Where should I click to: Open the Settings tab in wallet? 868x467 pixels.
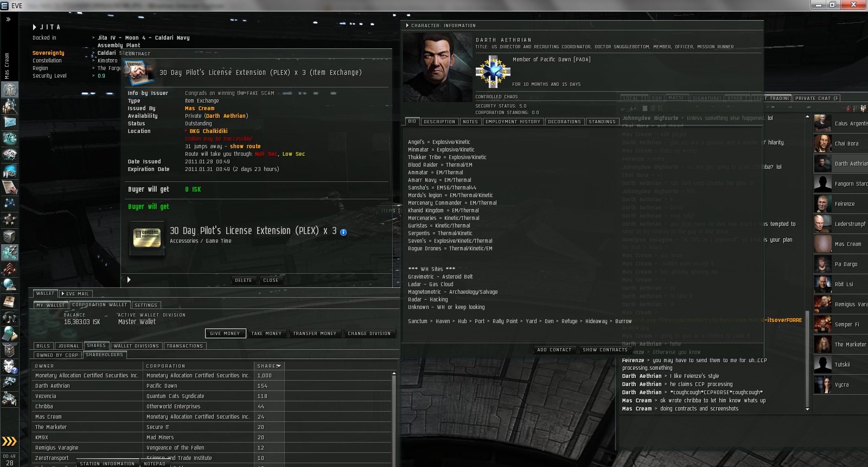click(145, 305)
